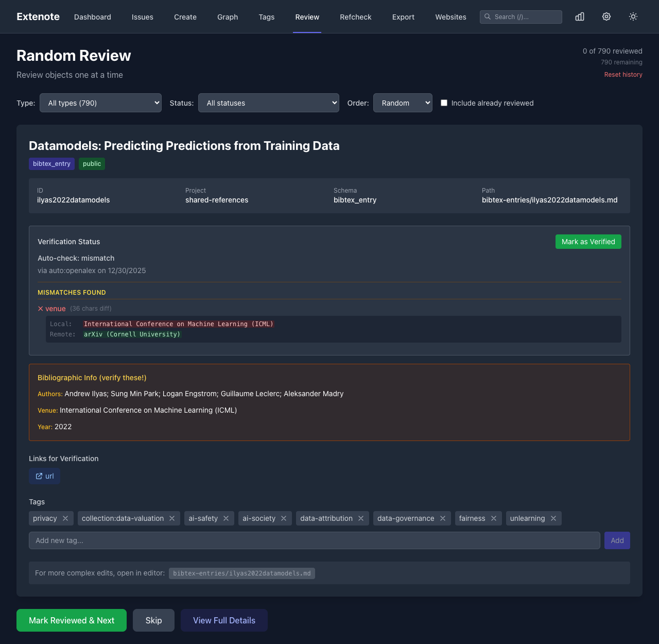Open settings via the gear icon
The height and width of the screenshot is (644, 659).
point(606,16)
